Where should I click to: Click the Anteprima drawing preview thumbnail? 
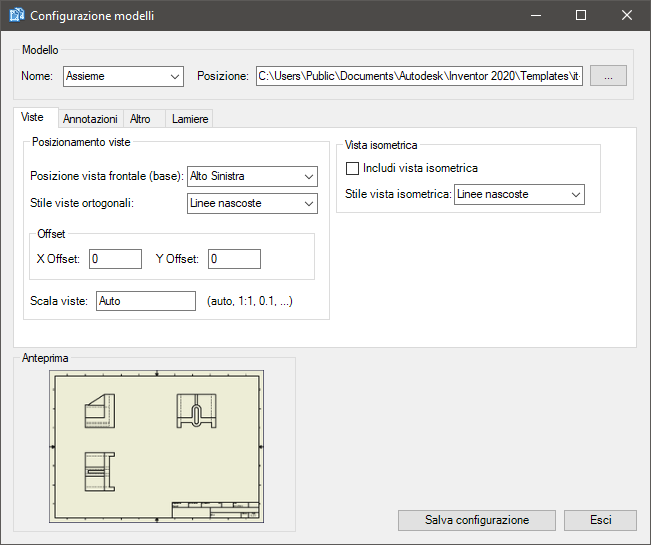pyautogui.click(x=157, y=447)
